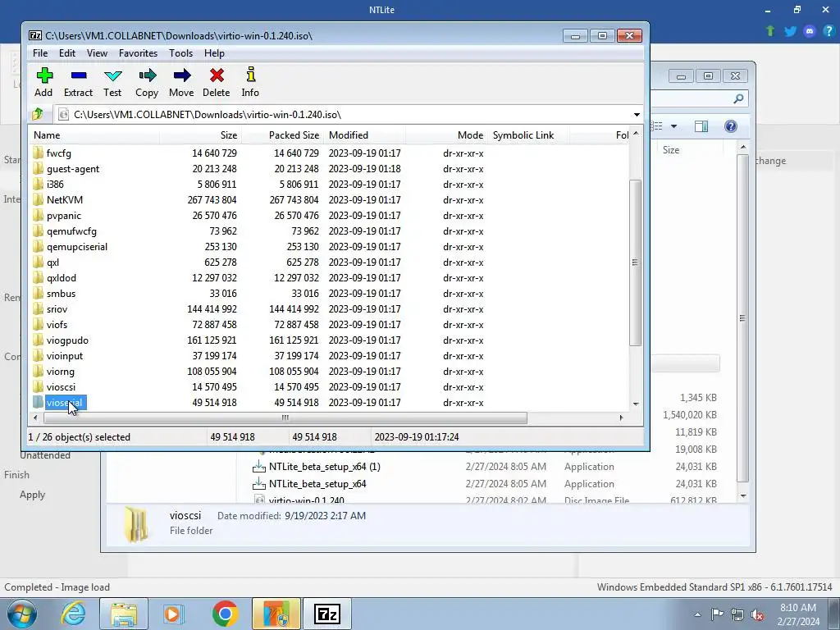This screenshot has height=630, width=840.
Task: Sort by Modified column header
Action: 364,135
